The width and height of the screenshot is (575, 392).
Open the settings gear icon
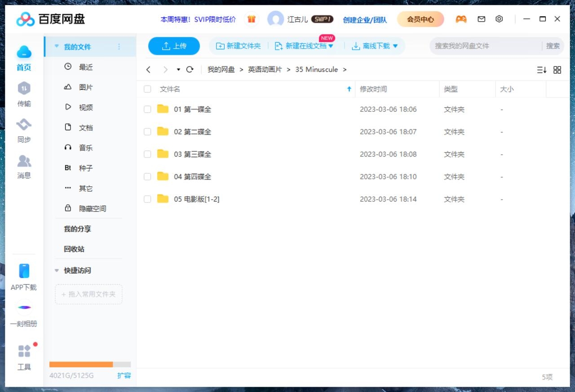tap(499, 19)
